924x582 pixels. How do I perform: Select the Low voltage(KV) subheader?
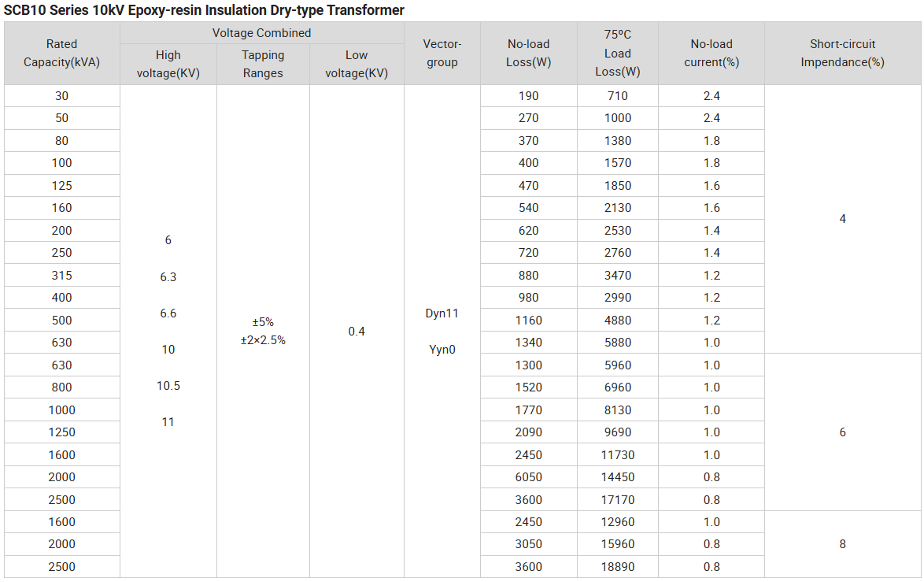pos(357,64)
